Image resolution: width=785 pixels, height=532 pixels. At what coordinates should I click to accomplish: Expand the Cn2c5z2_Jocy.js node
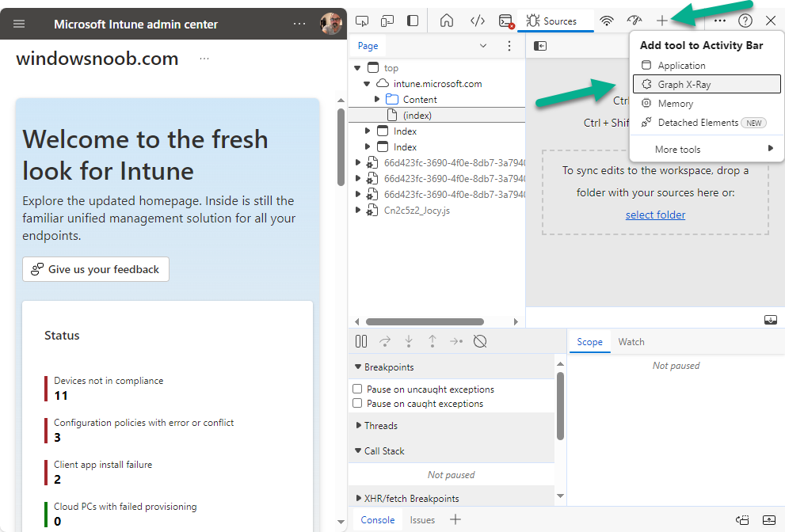click(x=358, y=211)
